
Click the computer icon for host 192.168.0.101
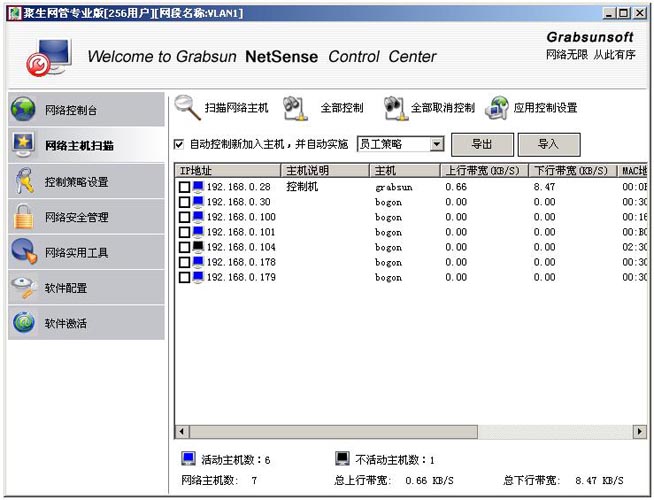pyautogui.click(x=198, y=232)
